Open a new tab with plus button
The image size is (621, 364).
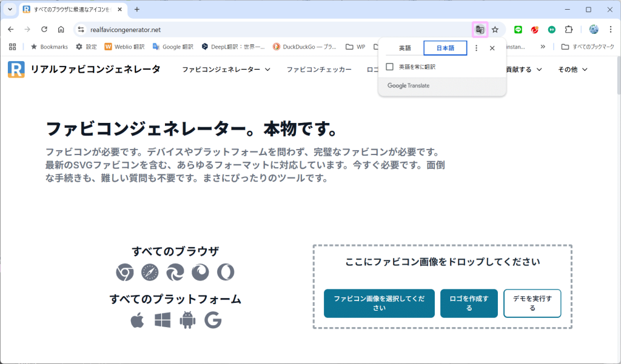136,9
